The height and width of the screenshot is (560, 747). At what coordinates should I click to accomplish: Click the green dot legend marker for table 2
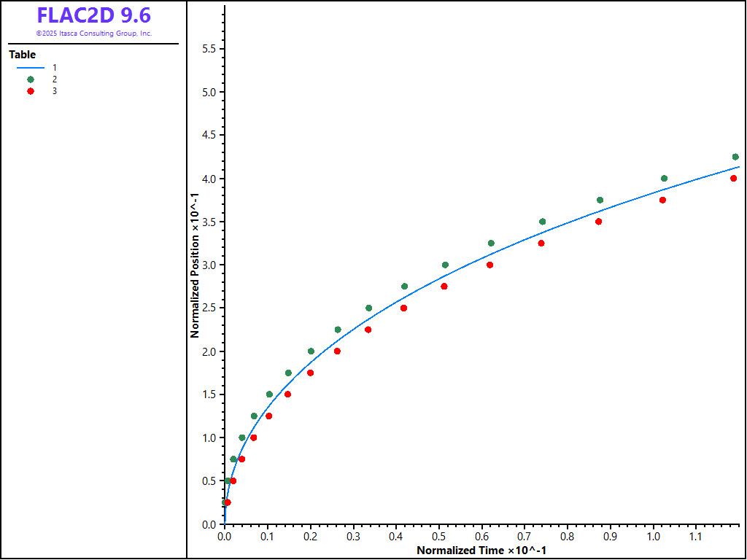[x=30, y=79]
